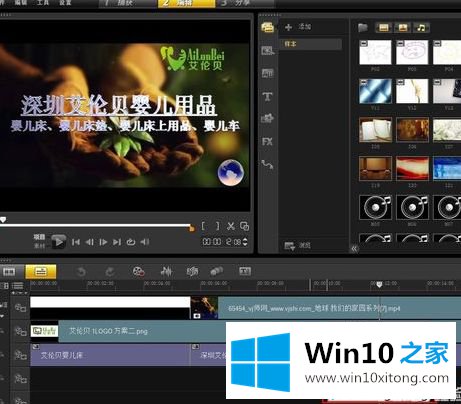Open the subtitle editor icon

tap(245, 271)
